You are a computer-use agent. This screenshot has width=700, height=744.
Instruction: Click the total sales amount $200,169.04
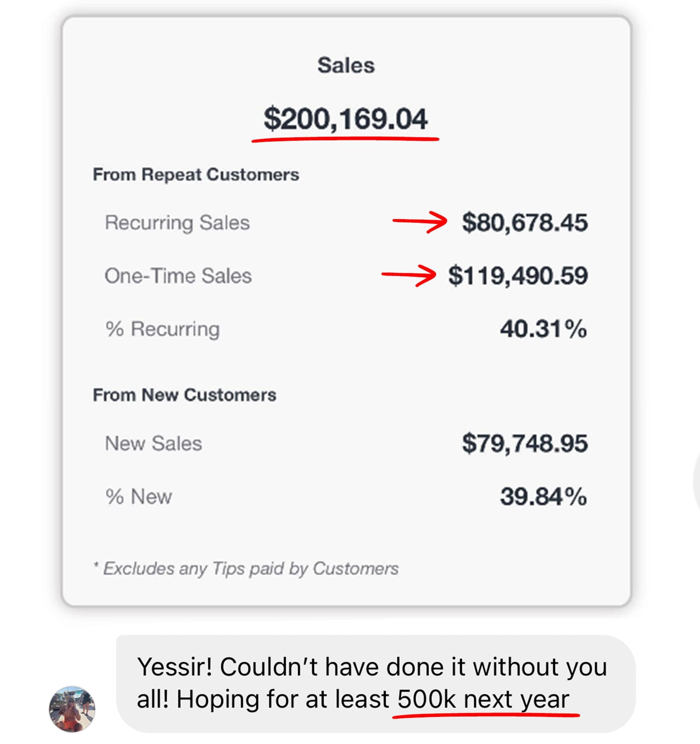coord(345,119)
